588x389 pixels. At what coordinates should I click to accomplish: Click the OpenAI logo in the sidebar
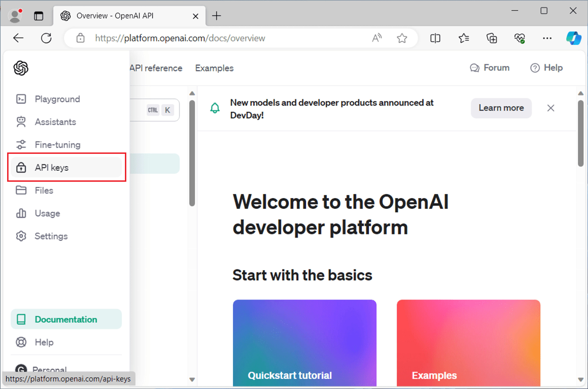coord(21,68)
